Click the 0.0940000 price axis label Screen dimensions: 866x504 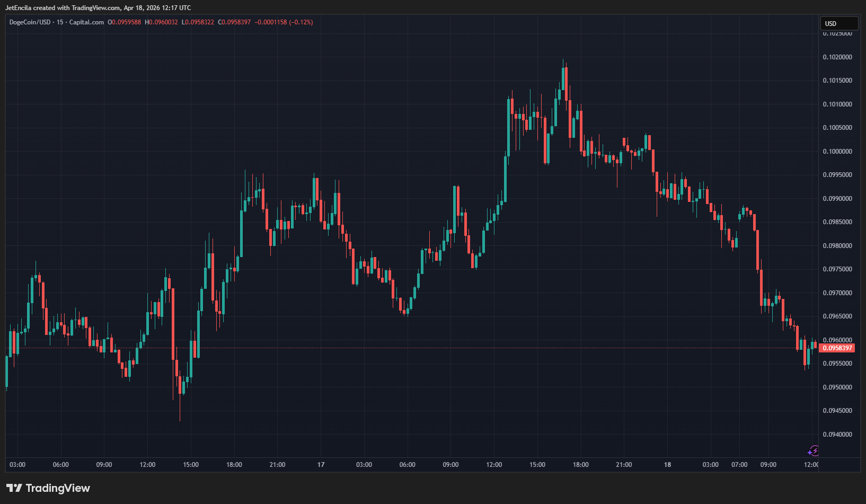(837, 435)
